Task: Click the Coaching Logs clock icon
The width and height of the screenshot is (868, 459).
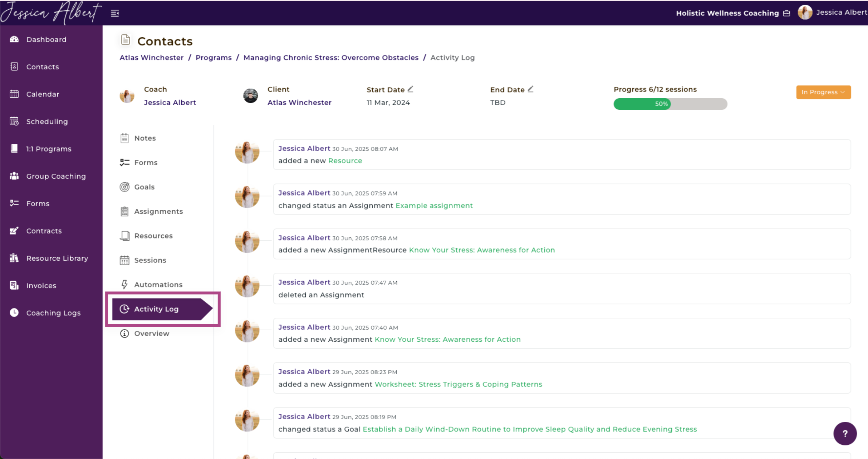Action: coord(14,313)
